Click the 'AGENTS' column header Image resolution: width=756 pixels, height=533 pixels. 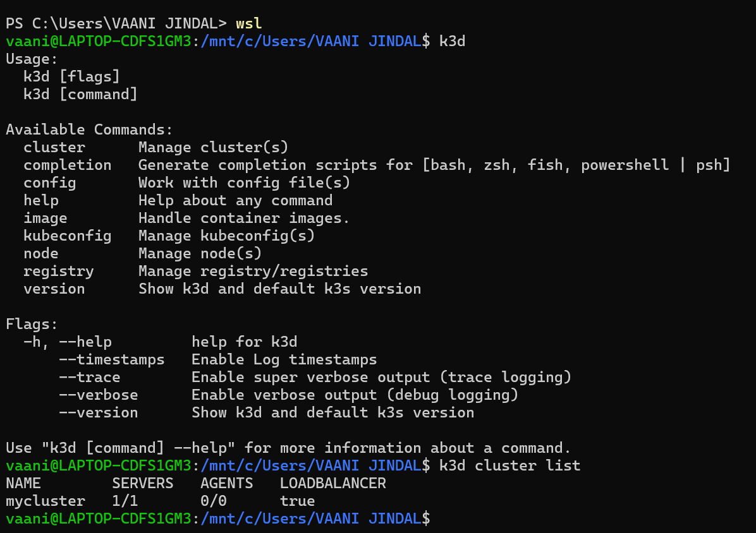coord(226,483)
